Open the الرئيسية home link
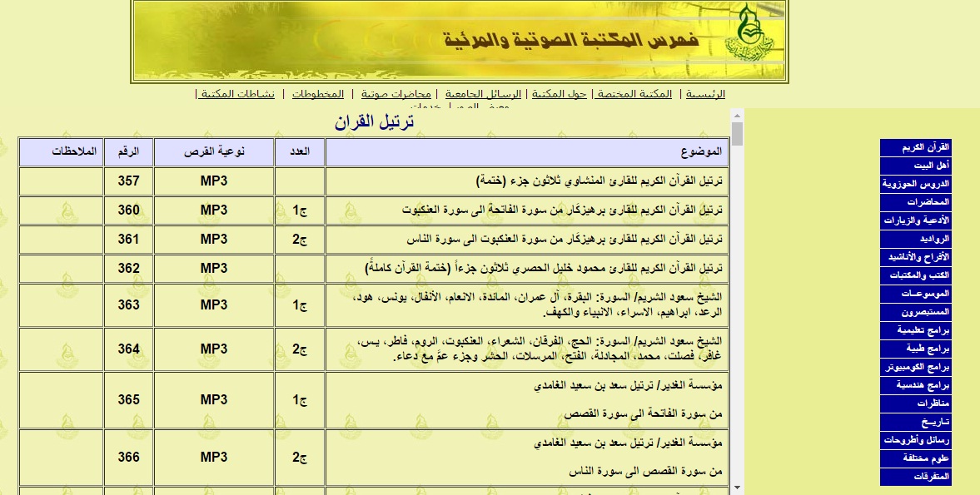 pos(705,94)
